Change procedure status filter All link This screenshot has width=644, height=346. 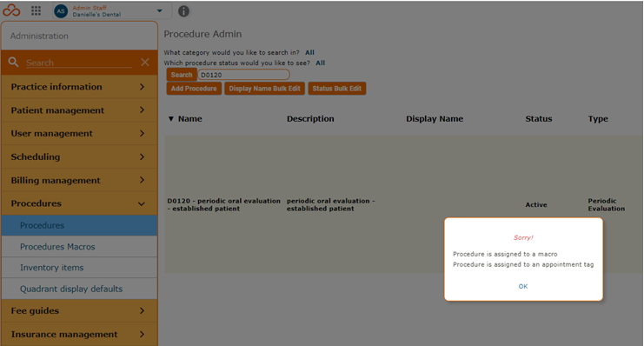coord(321,63)
